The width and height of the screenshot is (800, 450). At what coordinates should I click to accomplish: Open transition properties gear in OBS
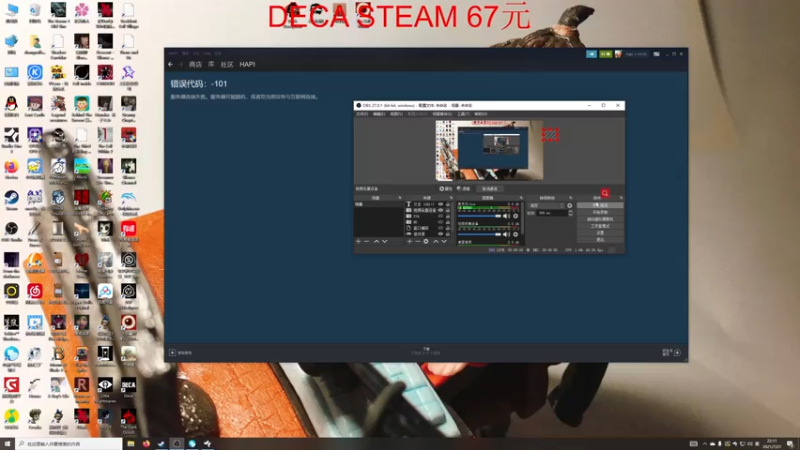coord(569,206)
